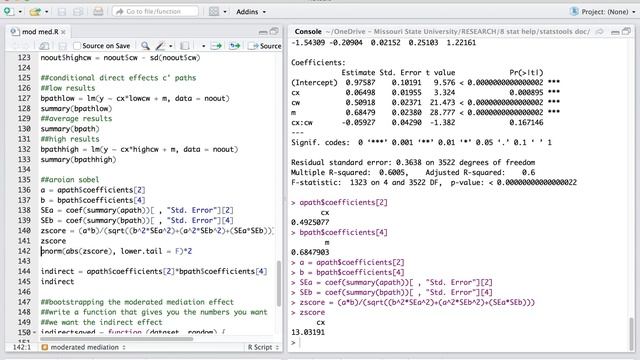Viewport: 640px width, 360px height.
Task: Click the editor Save icon next to Source on Save
Action: 62,46
